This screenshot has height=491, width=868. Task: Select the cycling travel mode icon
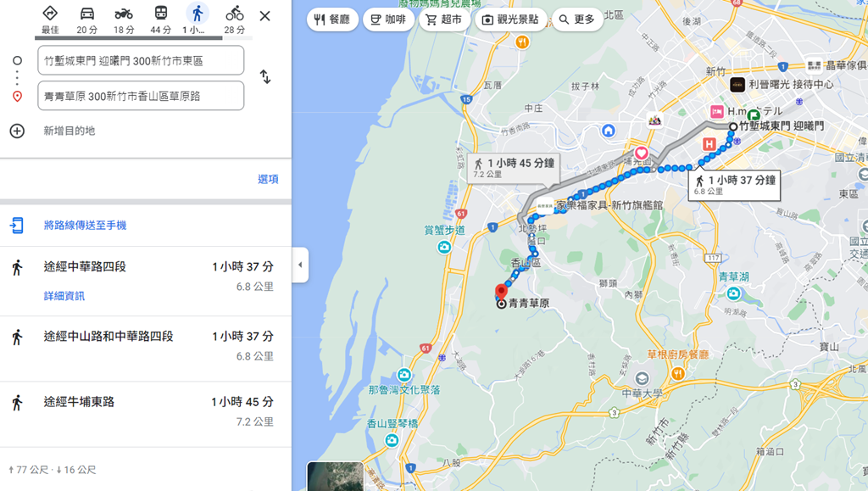[x=235, y=14]
